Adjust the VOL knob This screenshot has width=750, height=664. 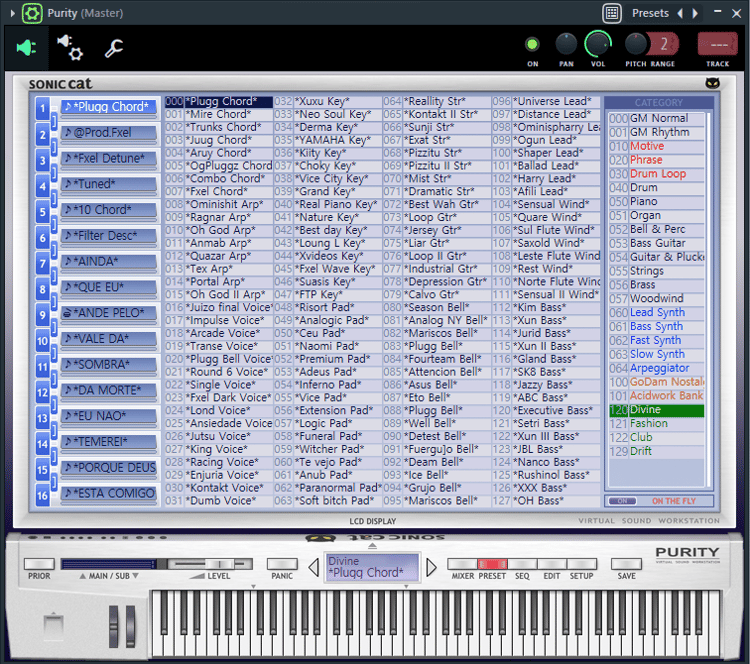598,44
